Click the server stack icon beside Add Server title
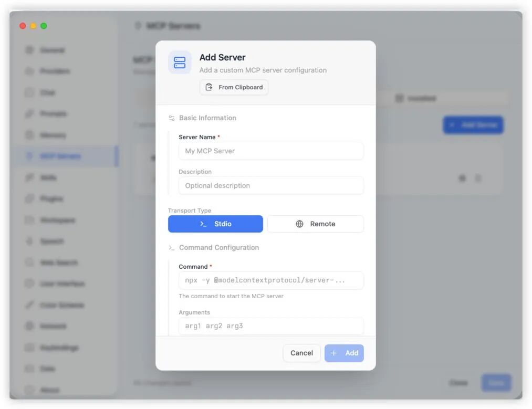 (x=180, y=62)
